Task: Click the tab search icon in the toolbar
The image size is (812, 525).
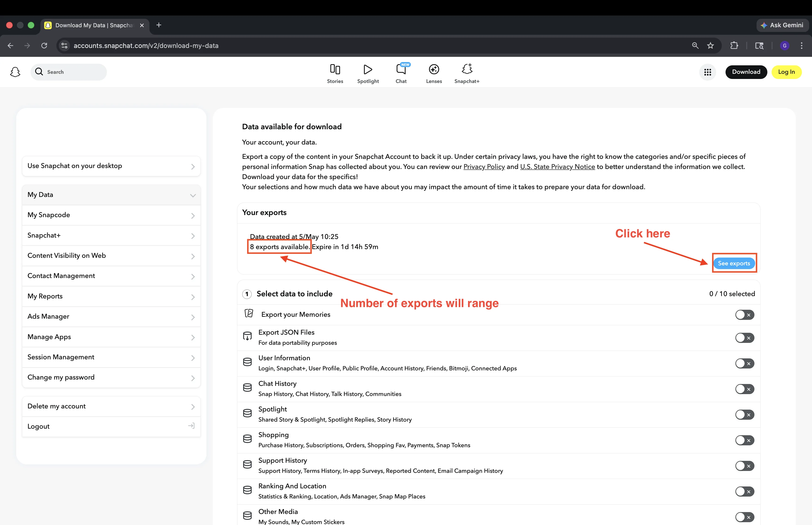Action: (x=759, y=46)
